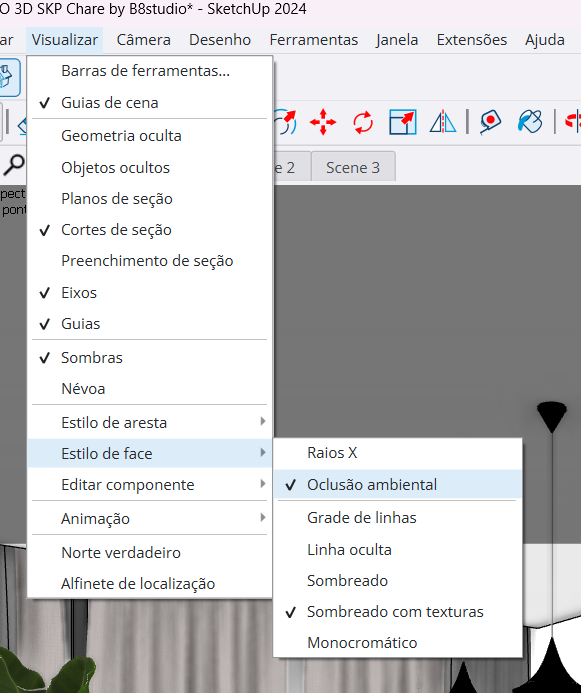Image resolution: width=581 pixels, height=693 pixels.
Task: Open the Desenho menu
Action: click(220, 40)
